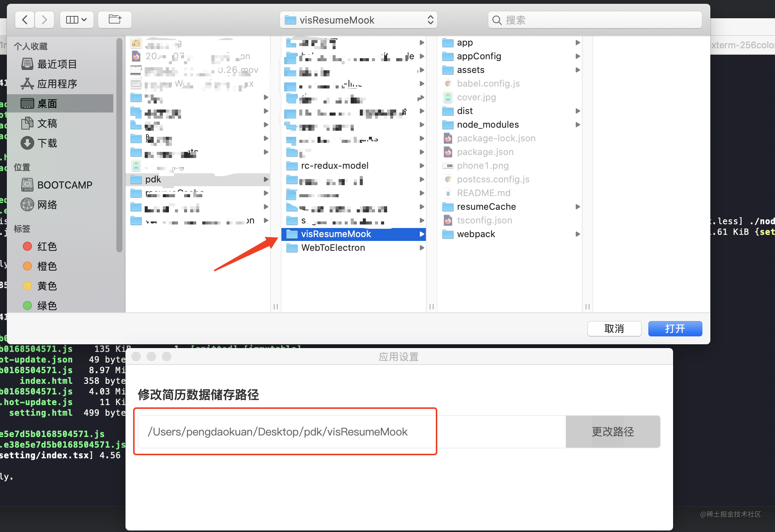Open the column view mode selector
Image resolution: width=775 pixels, height=532 pixels.
76,20
